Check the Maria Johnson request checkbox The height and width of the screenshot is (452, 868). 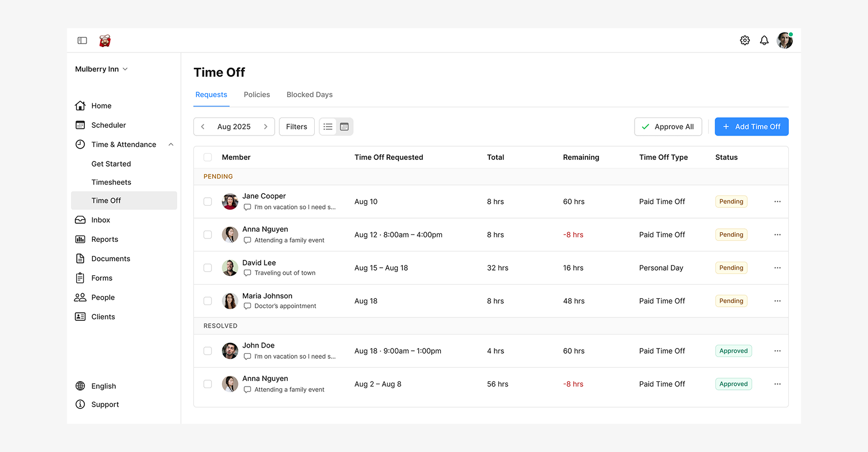point(208,301)
